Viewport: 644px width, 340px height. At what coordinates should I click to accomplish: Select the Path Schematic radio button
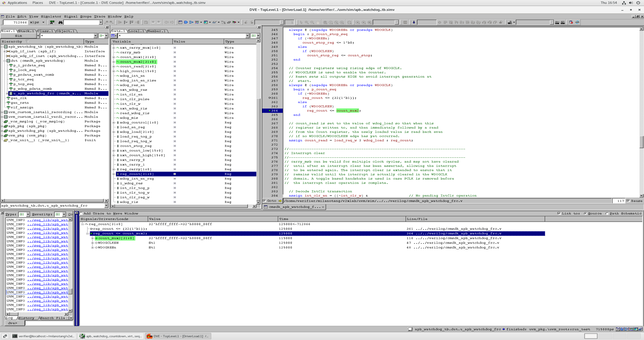607,213
